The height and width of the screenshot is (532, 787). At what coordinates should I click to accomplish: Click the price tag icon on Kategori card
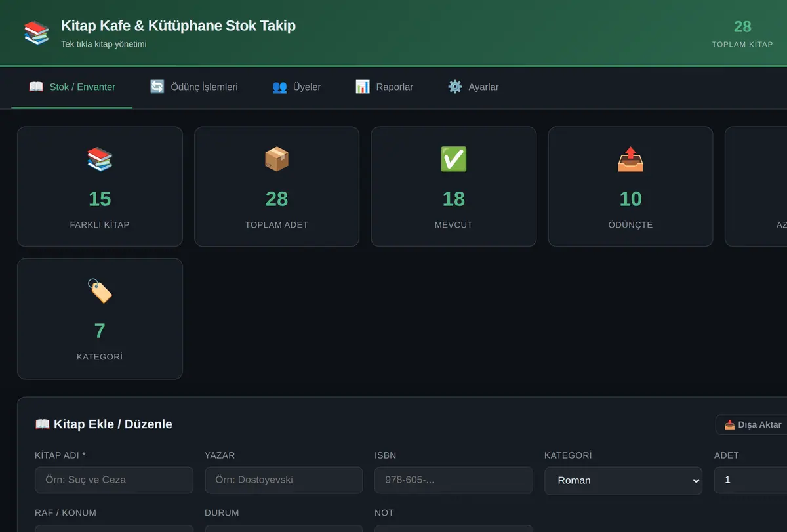100,291
